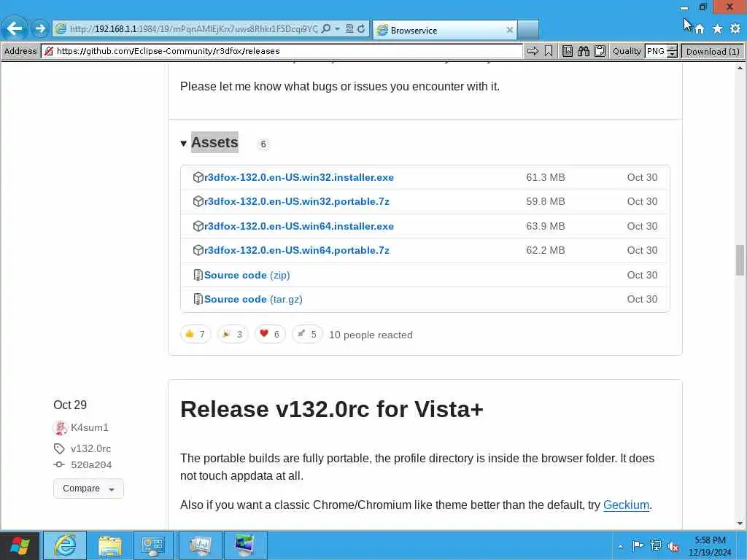Refresh the page with the IE reload icon
The height and width of the screenshot is (560, 747).
tap(361, 29)
